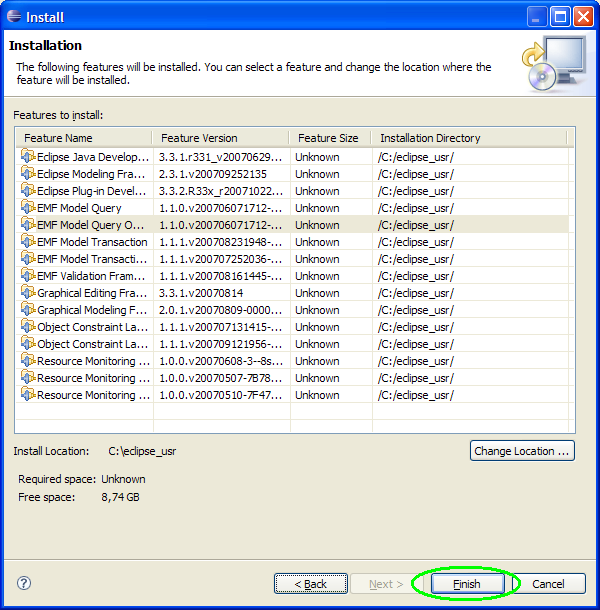This screenshot has height=610, width=600.
Task: Go to previous page with Back button
Action: 310,584
